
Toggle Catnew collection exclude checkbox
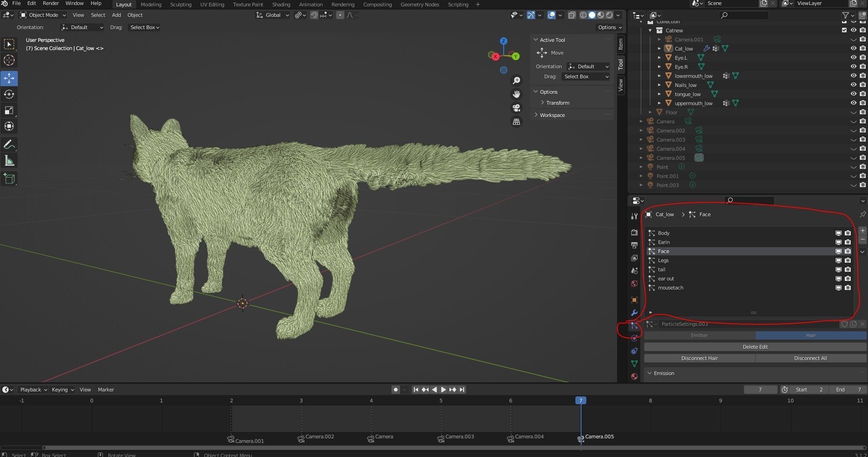[x=844, y=30]
